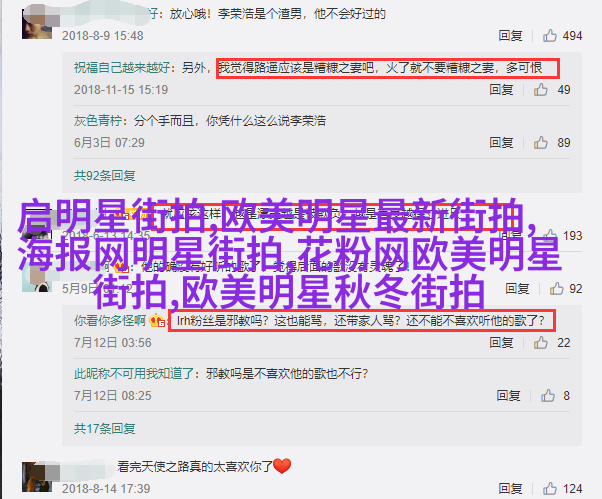
Task: Click avatar of the 天使之路 commenter
Action: click(x=37, y=477)
